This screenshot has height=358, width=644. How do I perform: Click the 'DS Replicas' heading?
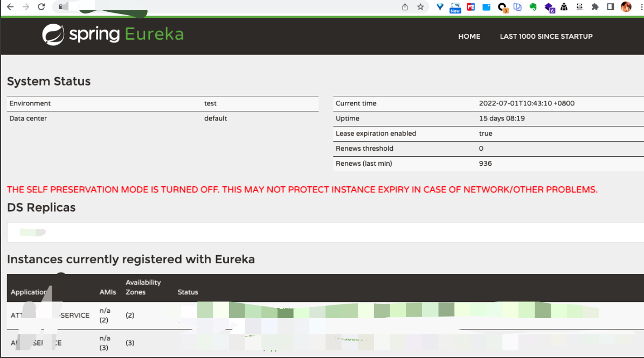(41, 207)
